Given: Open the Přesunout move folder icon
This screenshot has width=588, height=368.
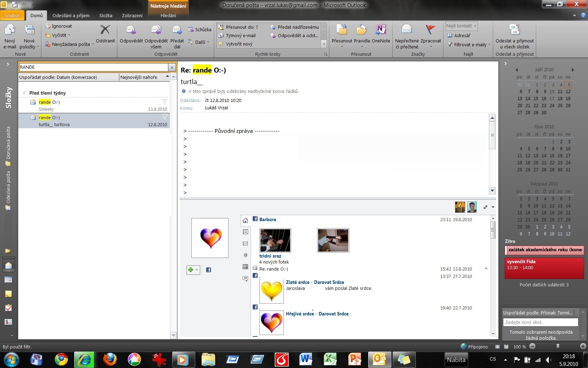Looking at the screenshot, I should (342, 35).
